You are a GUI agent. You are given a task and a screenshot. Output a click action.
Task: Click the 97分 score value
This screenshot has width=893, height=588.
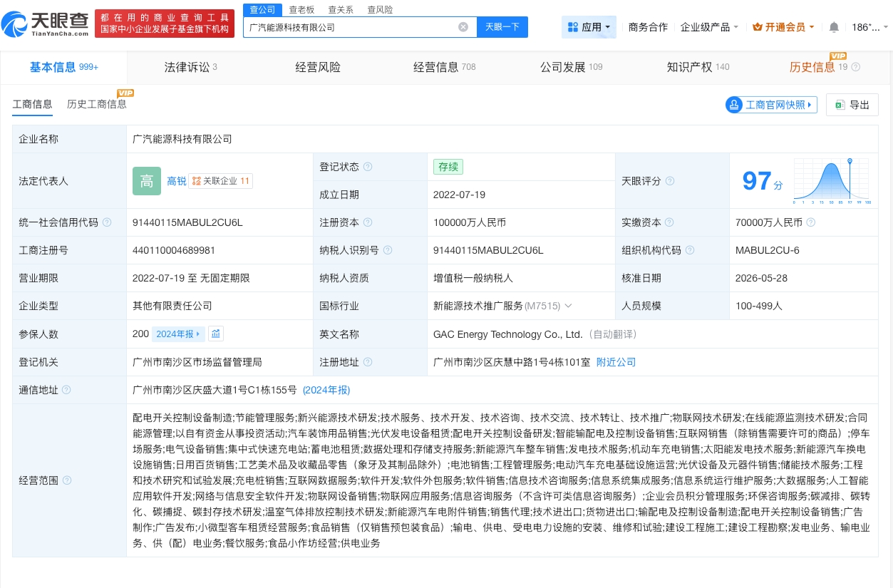[762, 181]
